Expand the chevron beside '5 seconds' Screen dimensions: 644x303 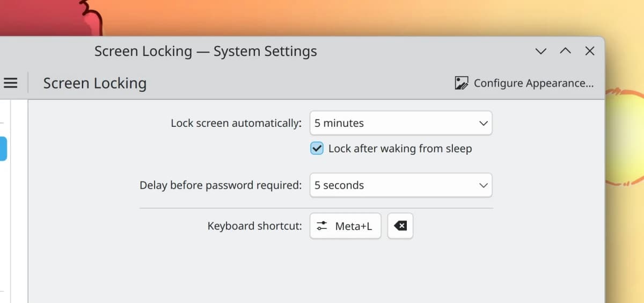click(x=483, y=186)
